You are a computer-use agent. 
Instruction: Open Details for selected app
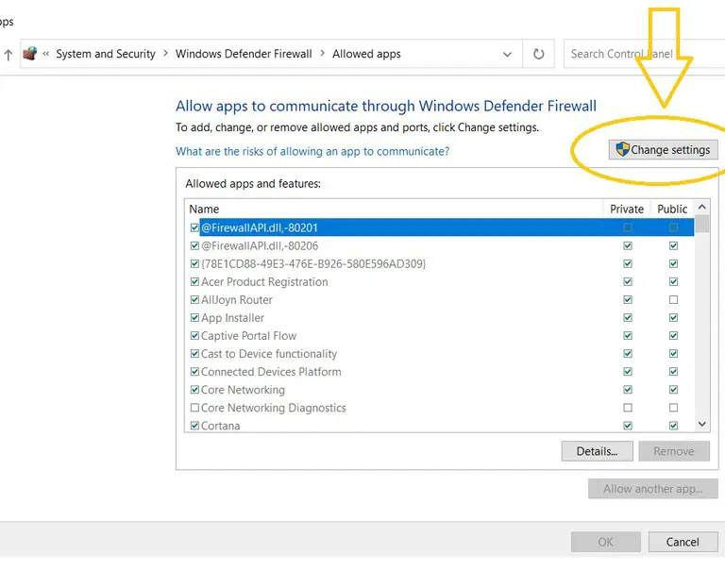point(597,451)
